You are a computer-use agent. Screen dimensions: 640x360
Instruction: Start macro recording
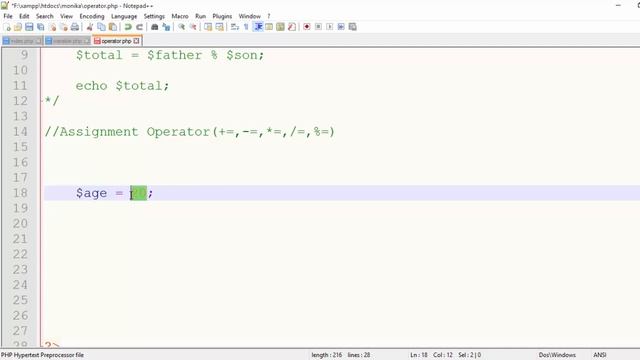pos(307,27)
